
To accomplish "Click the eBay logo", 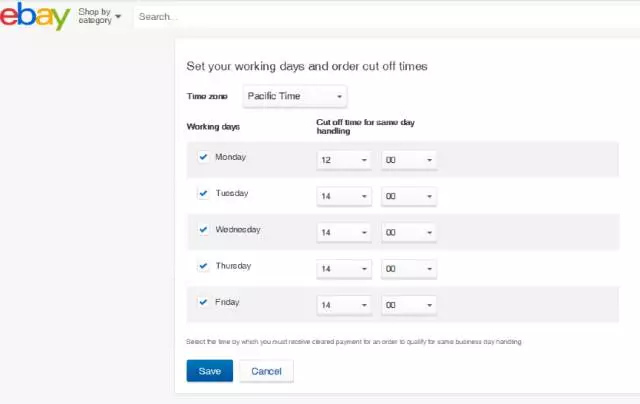I will pos(35,17).
